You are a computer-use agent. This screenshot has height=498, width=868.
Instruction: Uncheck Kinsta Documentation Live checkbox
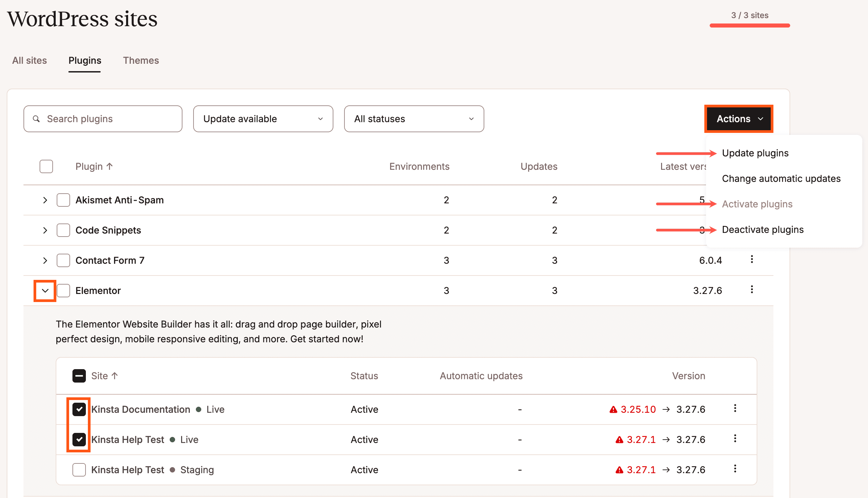coord(79,409)
